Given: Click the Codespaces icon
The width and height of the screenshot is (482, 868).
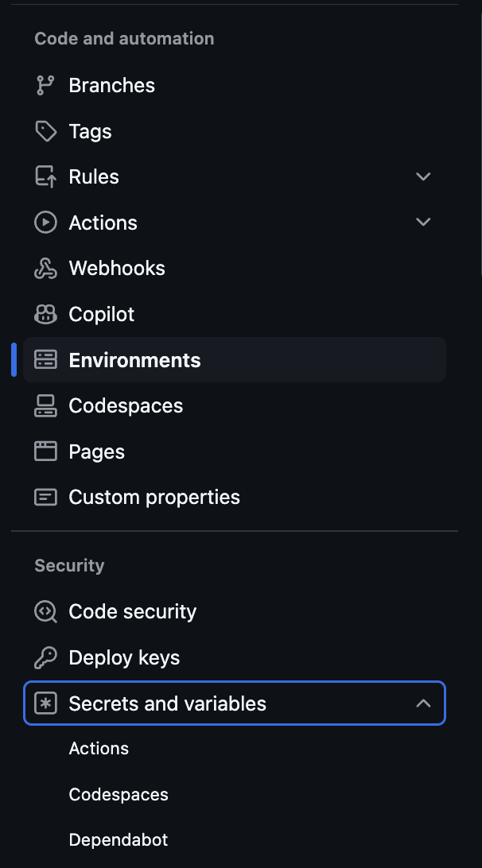Looking at the screenshot, I should (45, 406).
